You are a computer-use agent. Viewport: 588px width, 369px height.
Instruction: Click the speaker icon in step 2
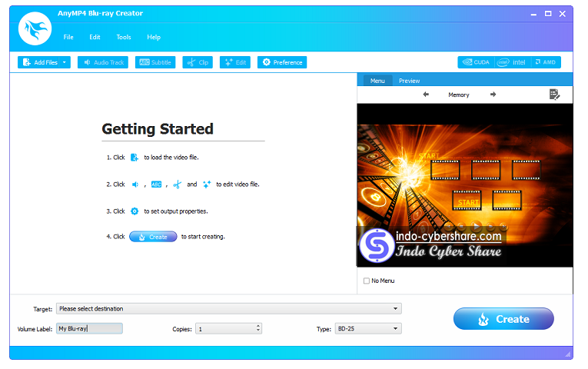click(x=135, y=184)
